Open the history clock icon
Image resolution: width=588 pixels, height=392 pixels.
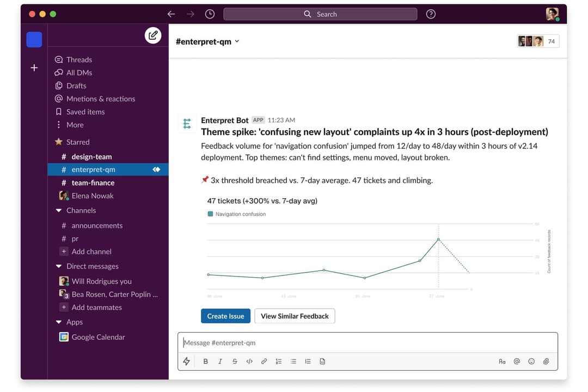pos(210,14)
